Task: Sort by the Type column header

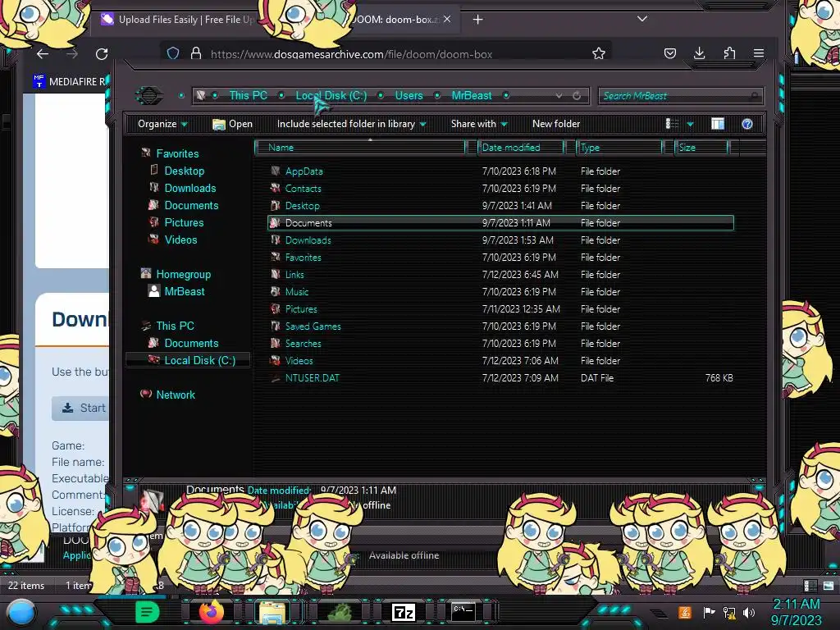Action: coord(619,148)
